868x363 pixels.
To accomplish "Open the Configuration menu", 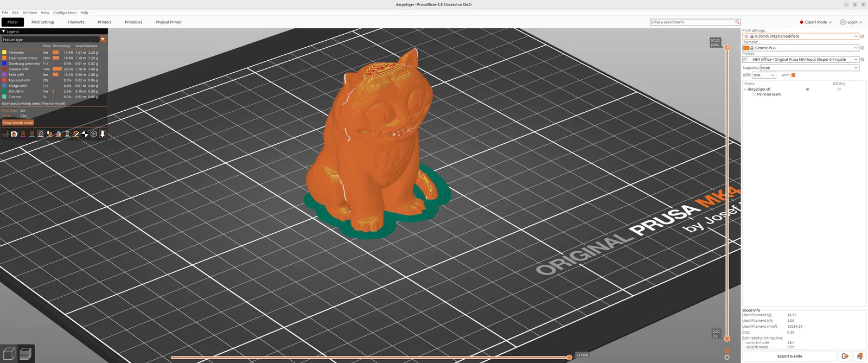I will tap(65, 12).
